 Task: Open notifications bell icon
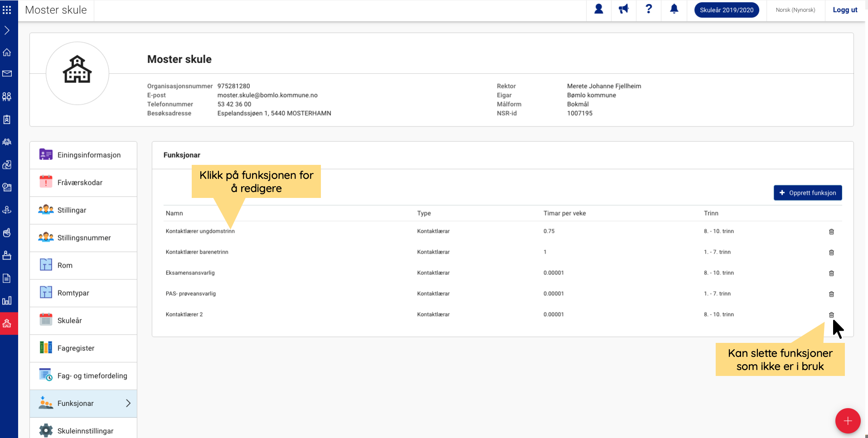click(x=674, y=9)
